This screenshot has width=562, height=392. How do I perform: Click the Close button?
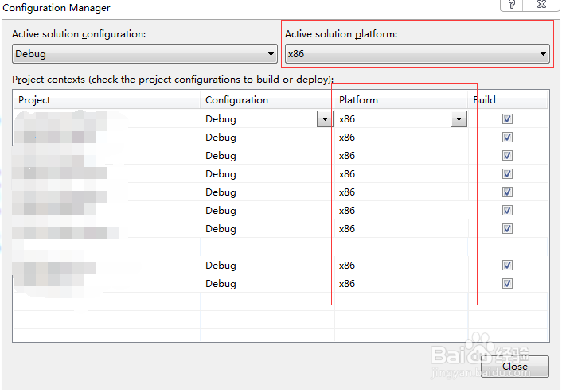pyautogui.click(x=515, y=367)
